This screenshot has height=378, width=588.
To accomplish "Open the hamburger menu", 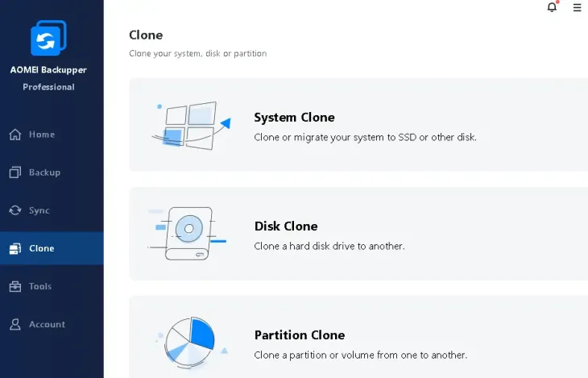I will tap(577, 7).
